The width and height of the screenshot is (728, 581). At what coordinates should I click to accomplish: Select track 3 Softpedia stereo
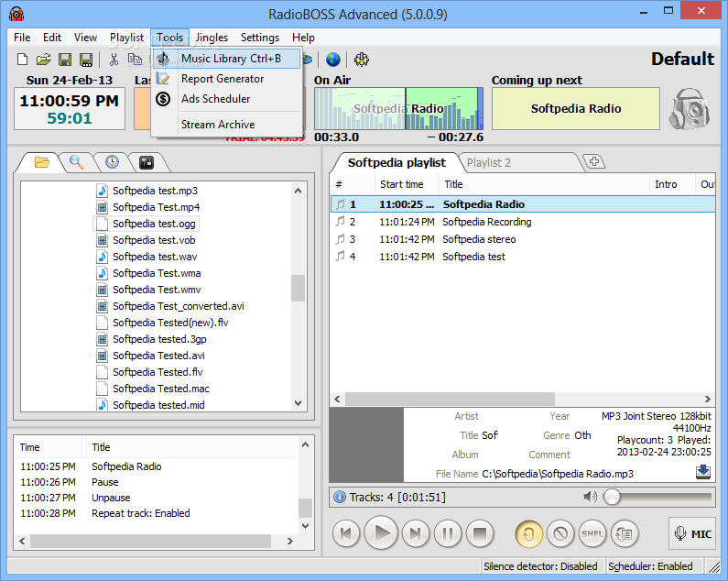coord(522,239)
